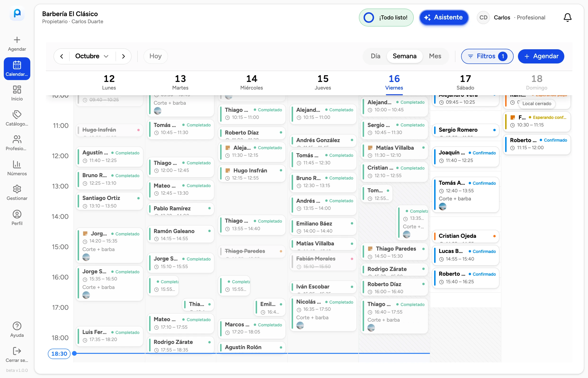This screenshot has width=588, height=378.
Task: Click the app logo at top left
Action: 17,13
